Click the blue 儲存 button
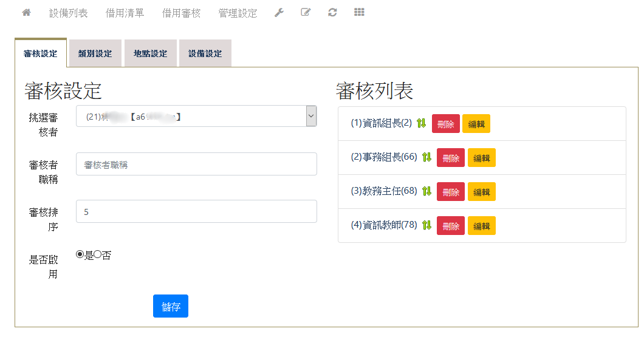Viewport: 644px width, 337px height. coord(171,306)
